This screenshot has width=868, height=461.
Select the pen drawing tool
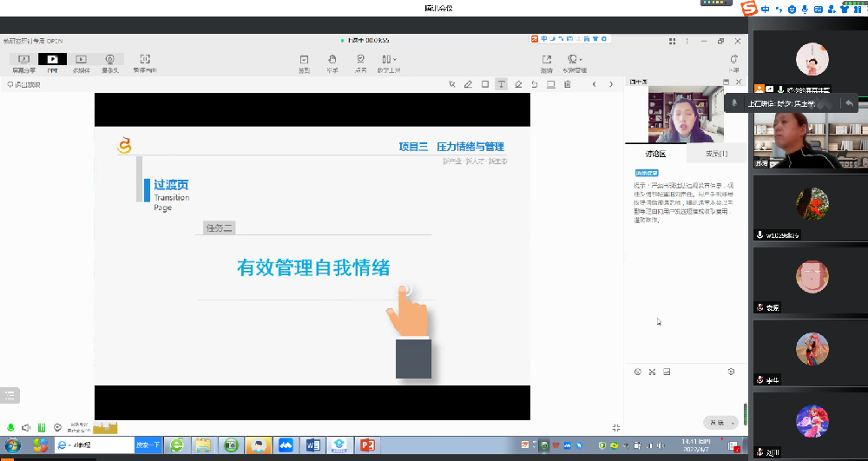(x=469, y=84)
